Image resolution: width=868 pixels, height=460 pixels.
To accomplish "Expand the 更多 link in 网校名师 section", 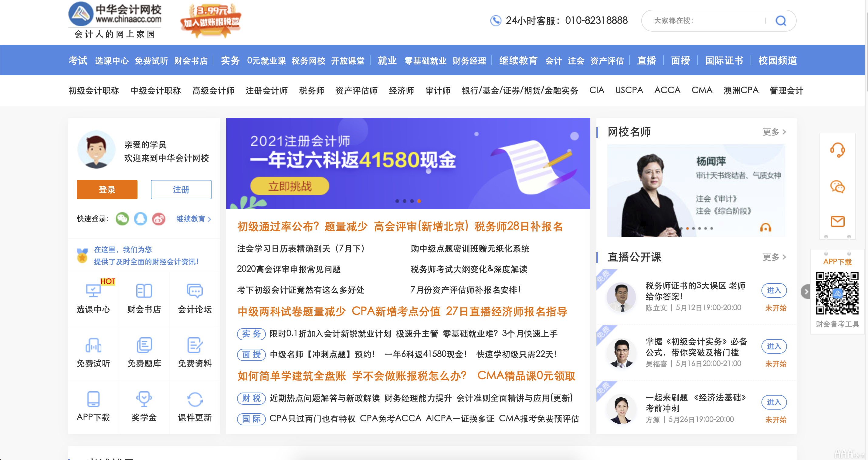I will coord(775,133).
